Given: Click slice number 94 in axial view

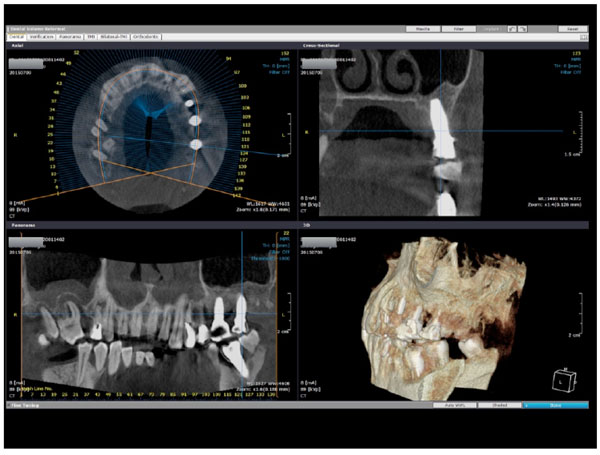Looking at the screenshot, I should [228, 59].
